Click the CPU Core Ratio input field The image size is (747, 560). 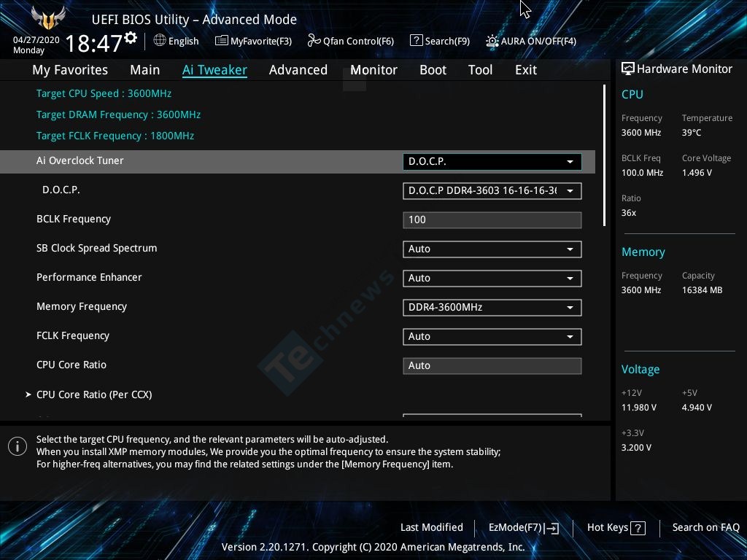click(x=492, y=366)
